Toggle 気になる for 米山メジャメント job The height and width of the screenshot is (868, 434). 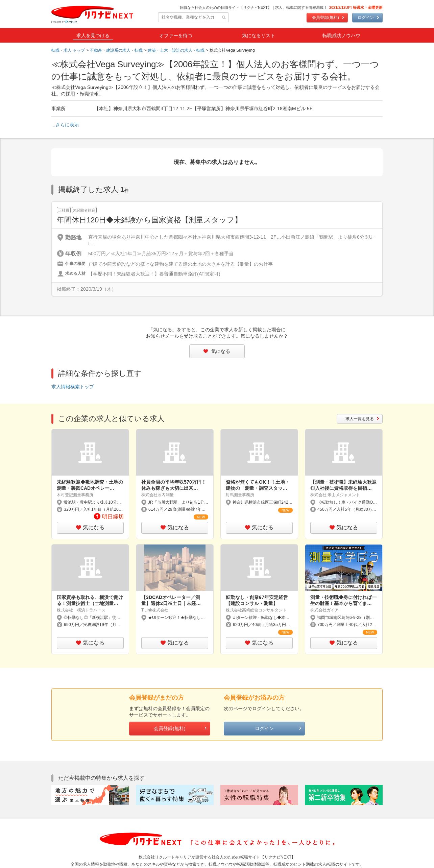[344, 528]
